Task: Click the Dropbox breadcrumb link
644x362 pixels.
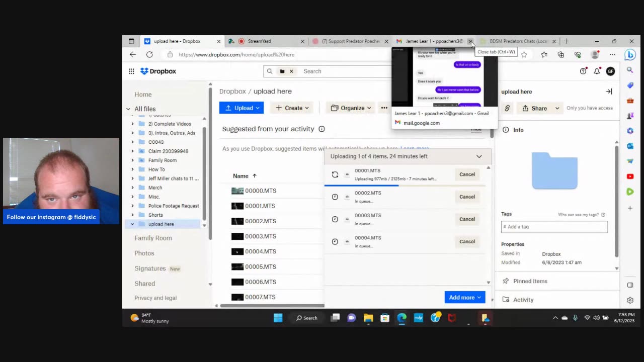Action: (x=232, y=92)
